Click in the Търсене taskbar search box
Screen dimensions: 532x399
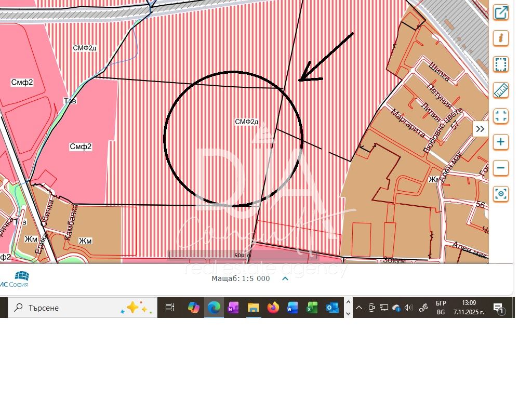pos(68,308)
